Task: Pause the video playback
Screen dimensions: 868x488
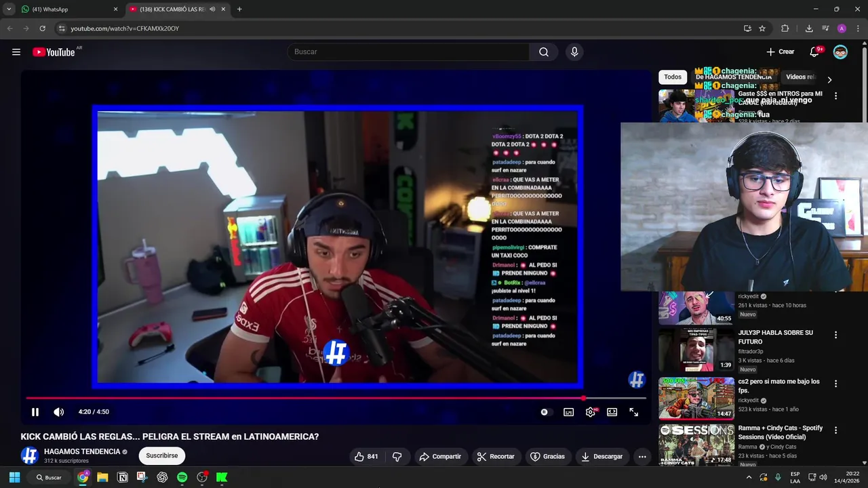Action: click(35, 412)
